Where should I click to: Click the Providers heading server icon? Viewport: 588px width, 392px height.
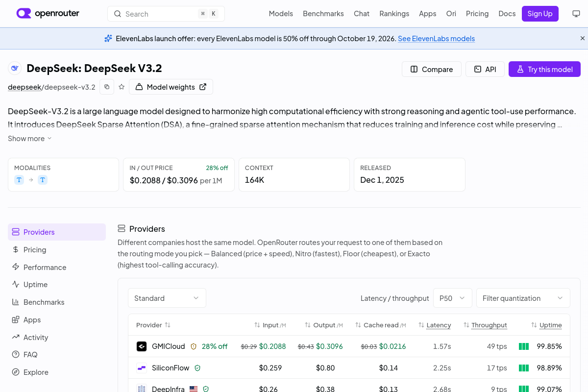[122, 229]
